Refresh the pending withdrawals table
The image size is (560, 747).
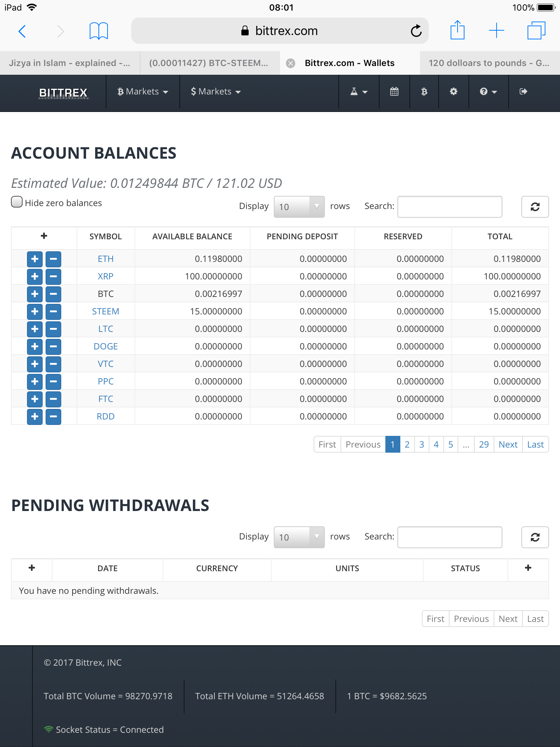(535, 537)
